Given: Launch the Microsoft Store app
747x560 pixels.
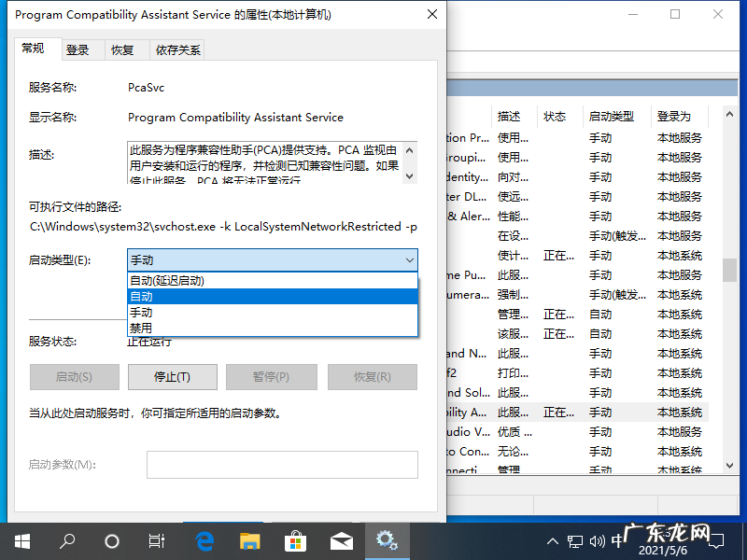Looking at the screenshot, I should tap(295, 540).
